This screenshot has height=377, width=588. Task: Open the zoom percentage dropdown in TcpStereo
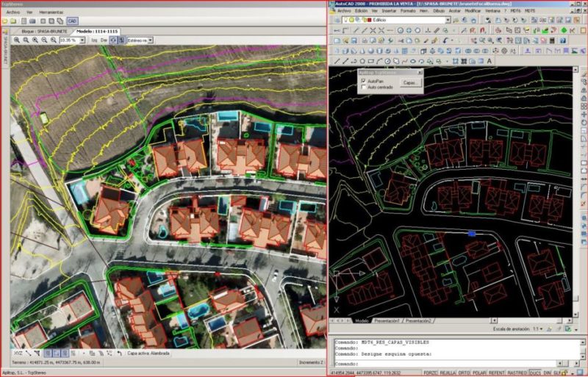81,40
